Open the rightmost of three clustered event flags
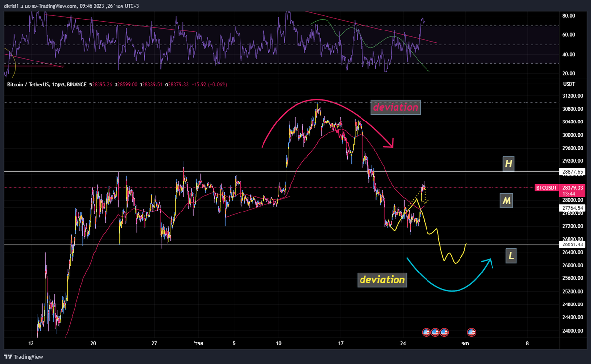Image resolution: width=591 pixels, height=364 pixels. [x=444, y=332]
